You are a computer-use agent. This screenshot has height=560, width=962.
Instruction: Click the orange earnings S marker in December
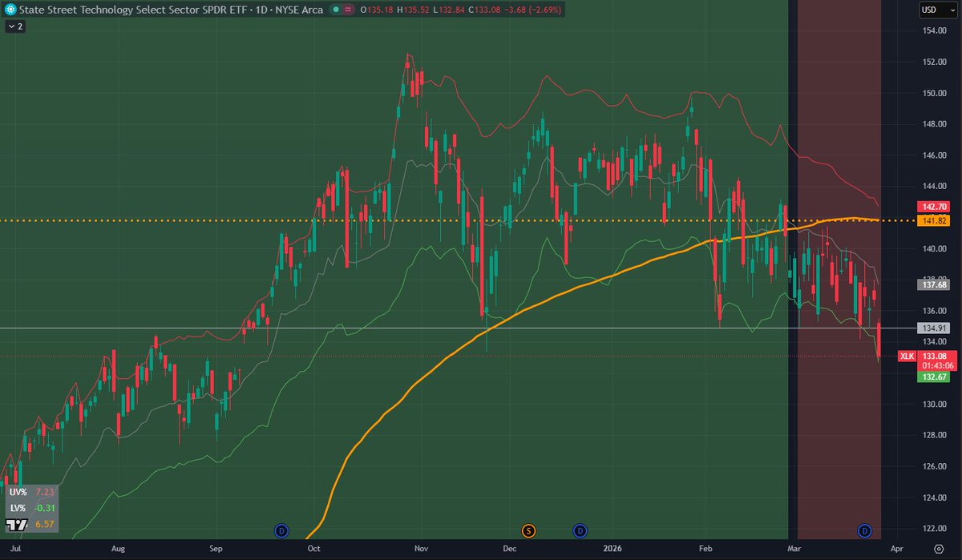[528, 530]
